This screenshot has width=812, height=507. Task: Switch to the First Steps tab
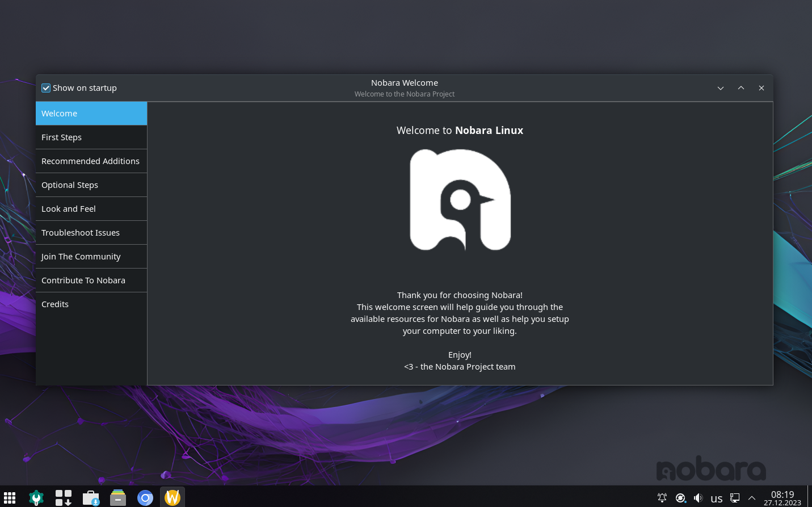[91, 137]
